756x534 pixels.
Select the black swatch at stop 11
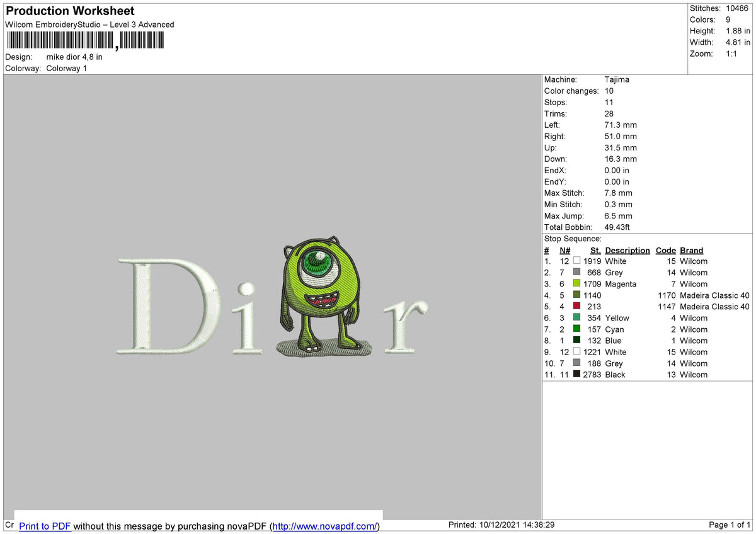576,374
